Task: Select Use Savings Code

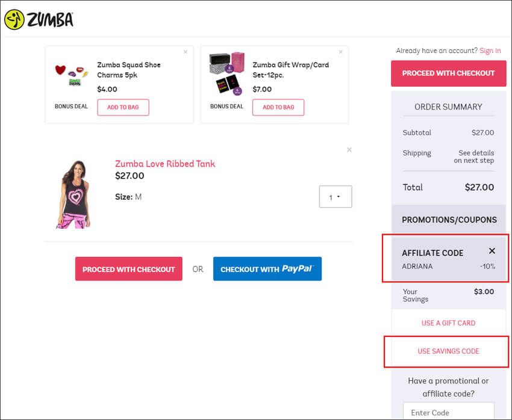Action: pyautogui.click(x=448, y=351)
